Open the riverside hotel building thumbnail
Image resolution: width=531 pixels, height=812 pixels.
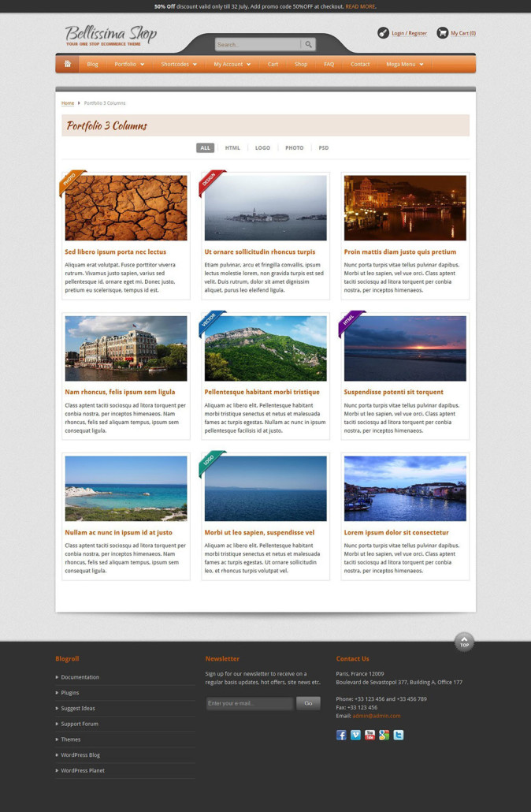(126, 348)
